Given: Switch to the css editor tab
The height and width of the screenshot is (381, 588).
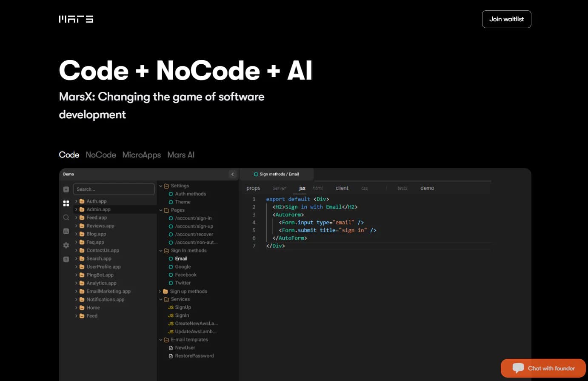Looking at the screenshot, I should 365,188.
